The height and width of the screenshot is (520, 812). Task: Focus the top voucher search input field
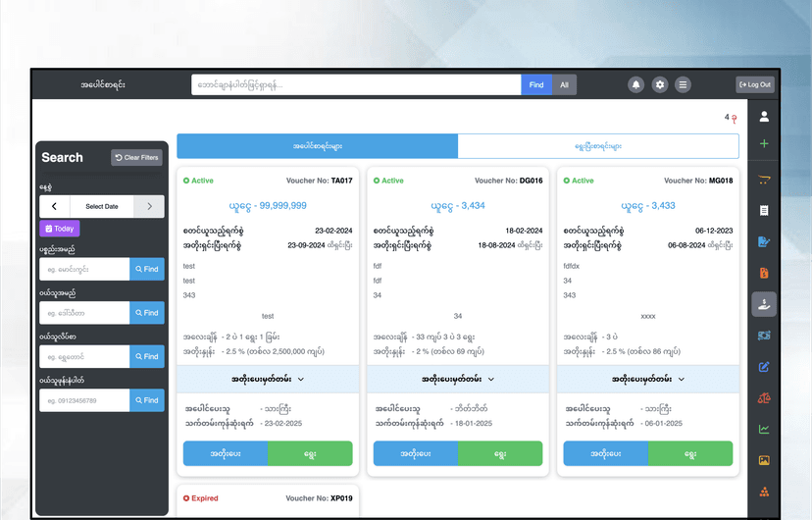tap(356, 85)
